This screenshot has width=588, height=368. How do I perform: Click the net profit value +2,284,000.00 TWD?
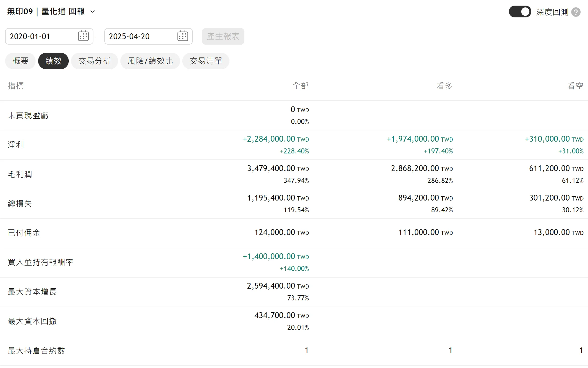click(x=276, y=139)
